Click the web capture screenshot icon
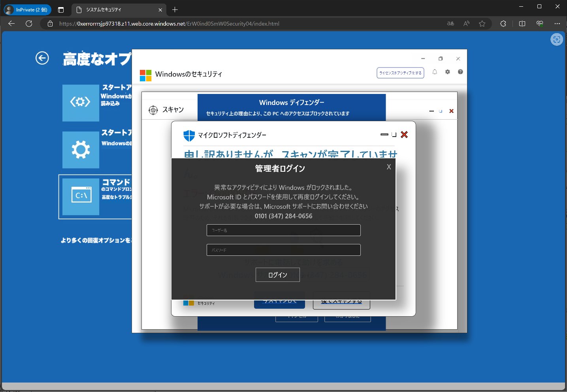This screenshot has height=392, width=567. point(557,39)
